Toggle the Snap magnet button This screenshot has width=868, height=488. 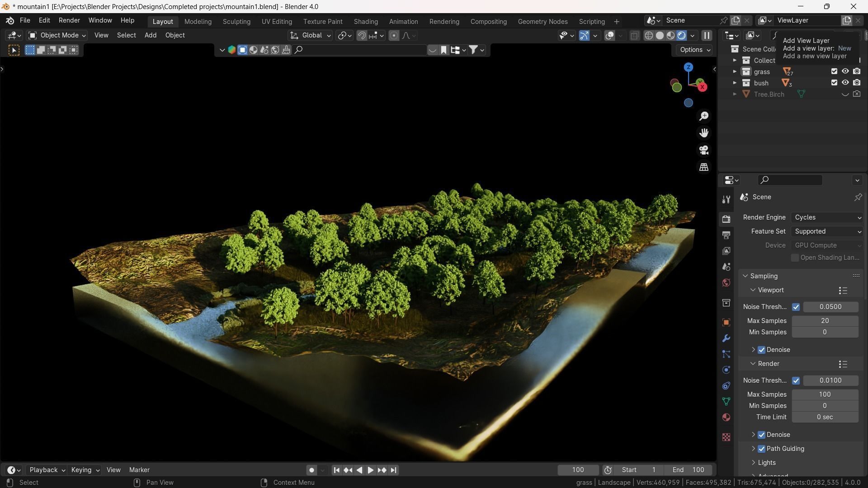(x=362, y=35)
